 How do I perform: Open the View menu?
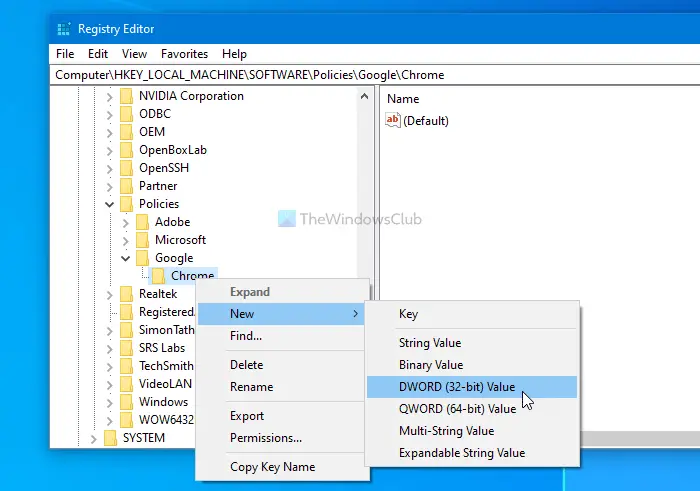click(x=134, y=54)
